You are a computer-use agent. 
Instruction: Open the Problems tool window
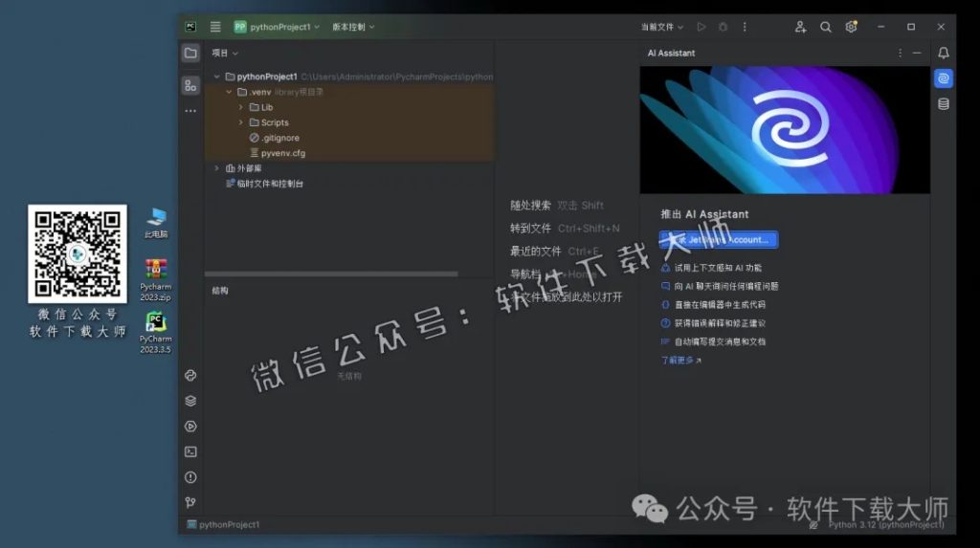(x=190, y=477)
